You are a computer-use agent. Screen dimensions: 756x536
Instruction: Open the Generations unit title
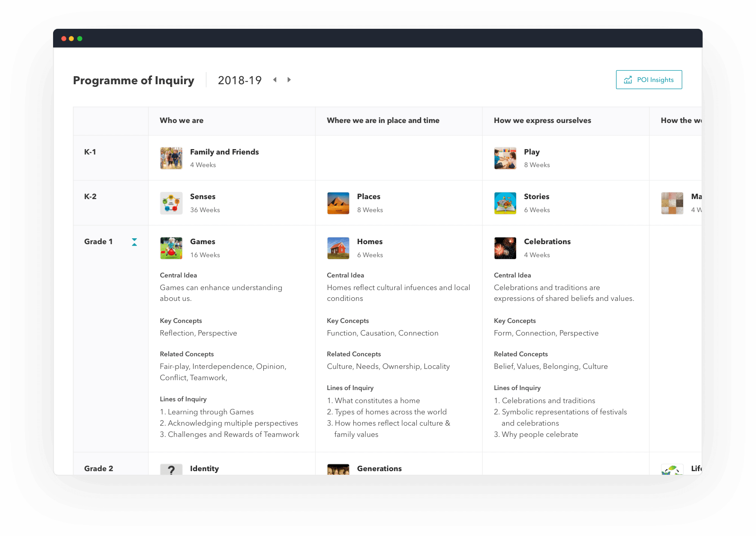[379, 468]
